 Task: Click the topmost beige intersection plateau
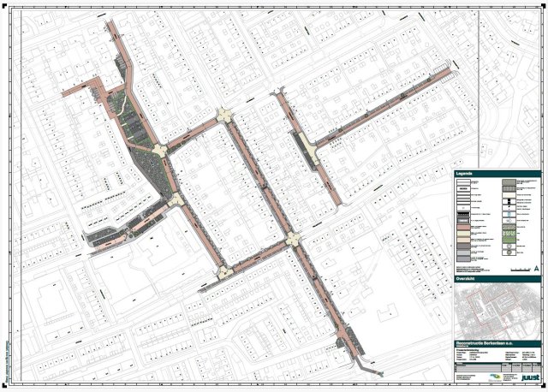[x=224, y=115]
